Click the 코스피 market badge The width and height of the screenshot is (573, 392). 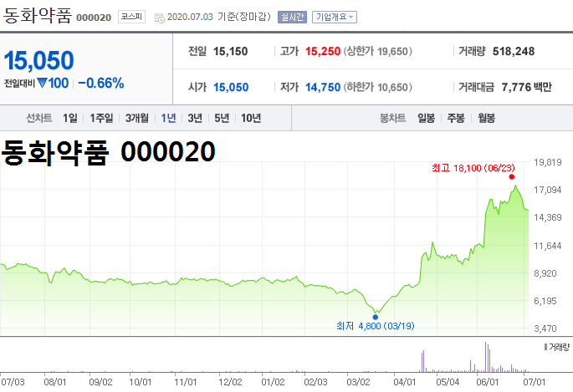pos(131,17)
